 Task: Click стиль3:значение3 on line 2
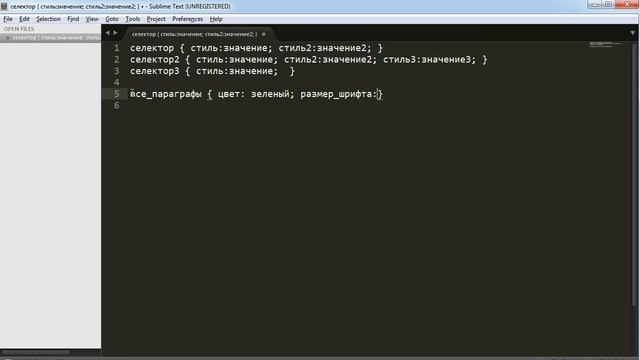(427, 60)
